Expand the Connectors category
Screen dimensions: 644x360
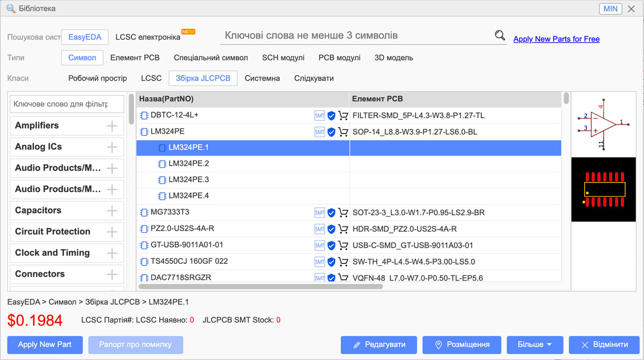(112, 274)
